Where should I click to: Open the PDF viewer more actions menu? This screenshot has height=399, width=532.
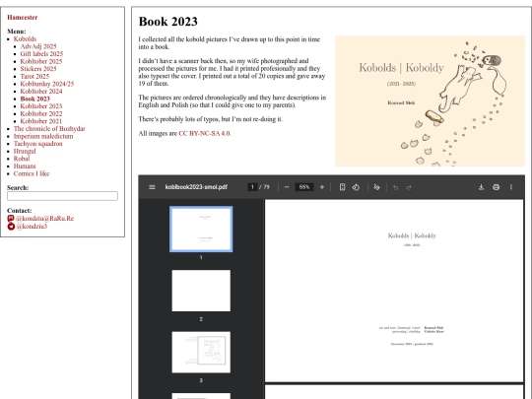click(511, 187)
